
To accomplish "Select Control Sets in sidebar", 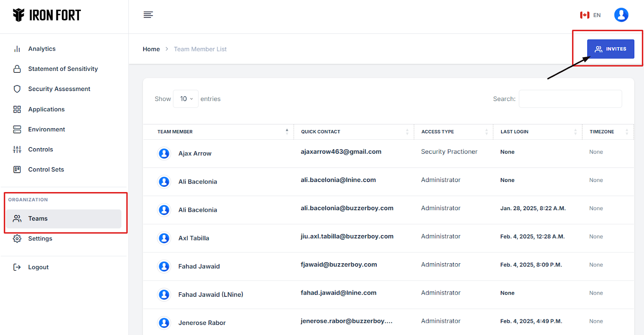I will [46, 170].
